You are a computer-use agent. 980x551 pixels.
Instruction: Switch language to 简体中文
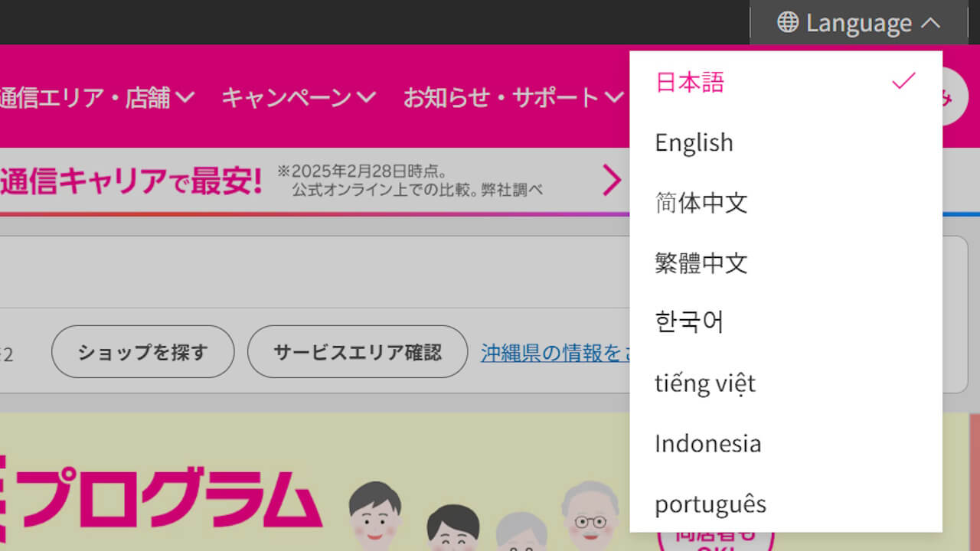[x=786, y=203]
